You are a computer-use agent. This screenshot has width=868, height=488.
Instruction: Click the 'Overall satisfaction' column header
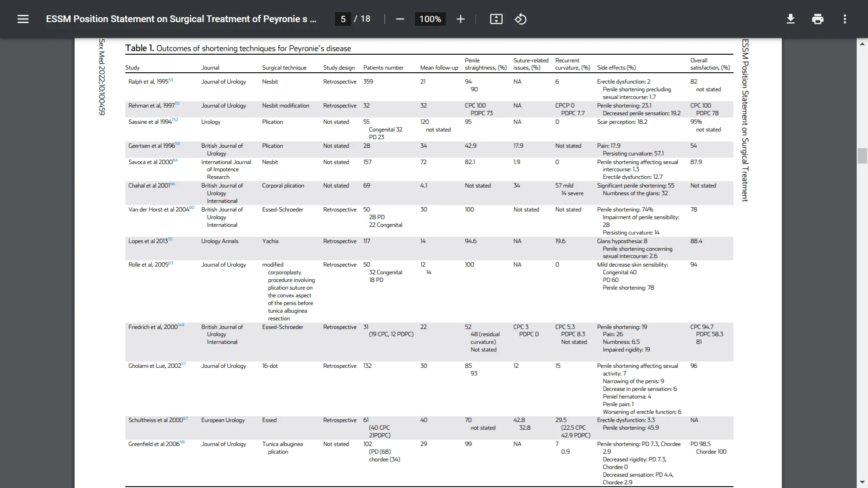[710, 64]
